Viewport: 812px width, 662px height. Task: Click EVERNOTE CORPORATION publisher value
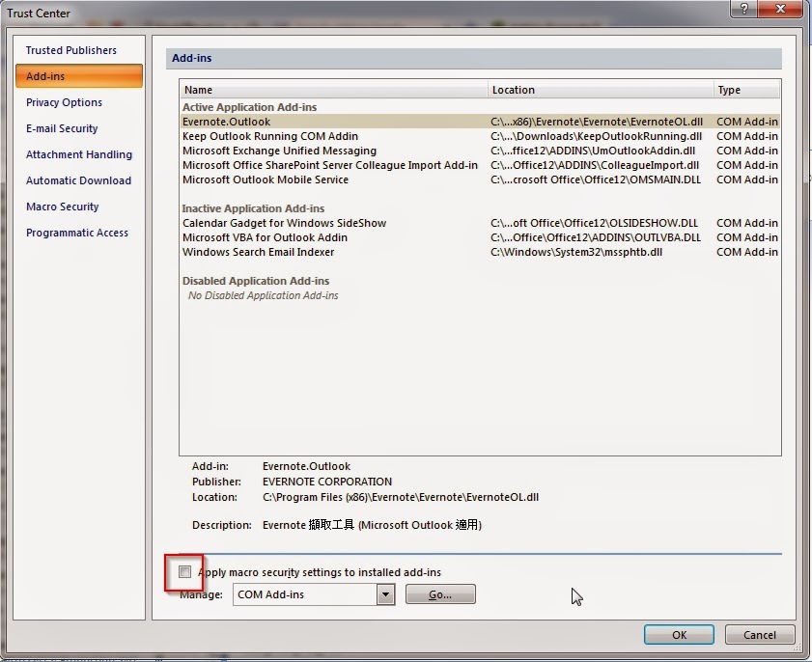click(x=327, y=482)
